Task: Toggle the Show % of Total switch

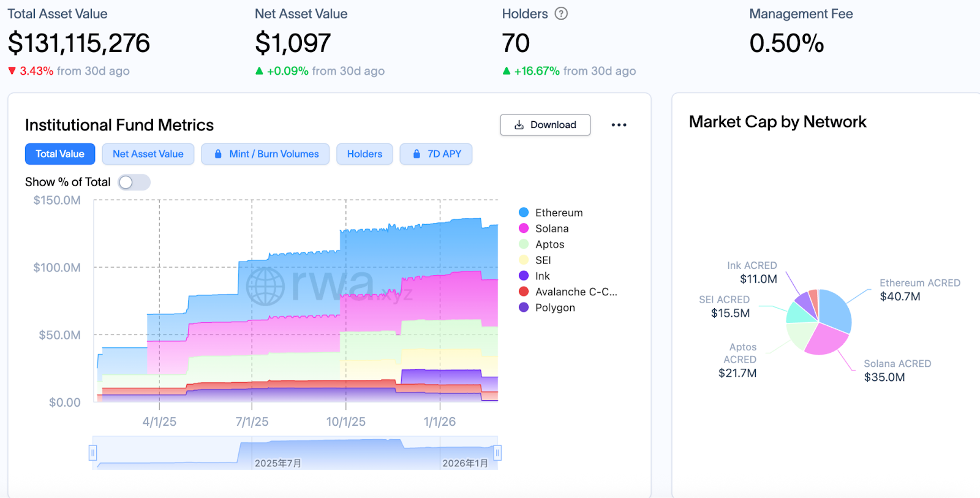Action: (x=134, y=183)
